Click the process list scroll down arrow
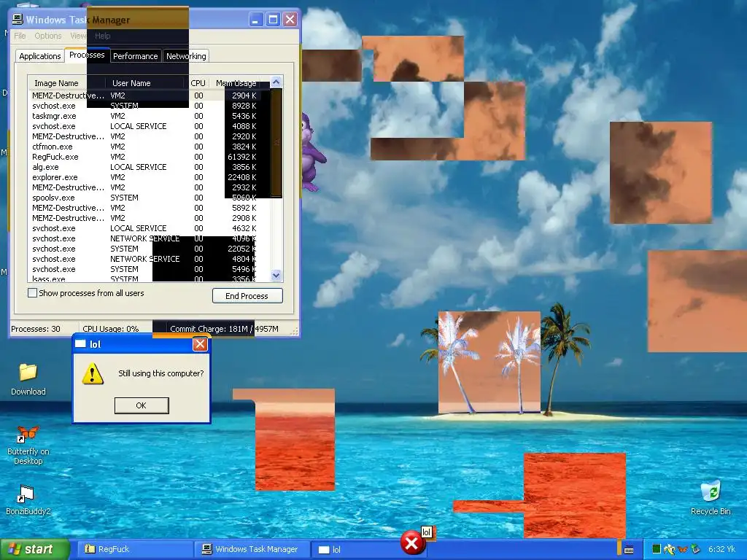Image resolution: width=747 pixels, height=560 pixels. tap(276, 275)
